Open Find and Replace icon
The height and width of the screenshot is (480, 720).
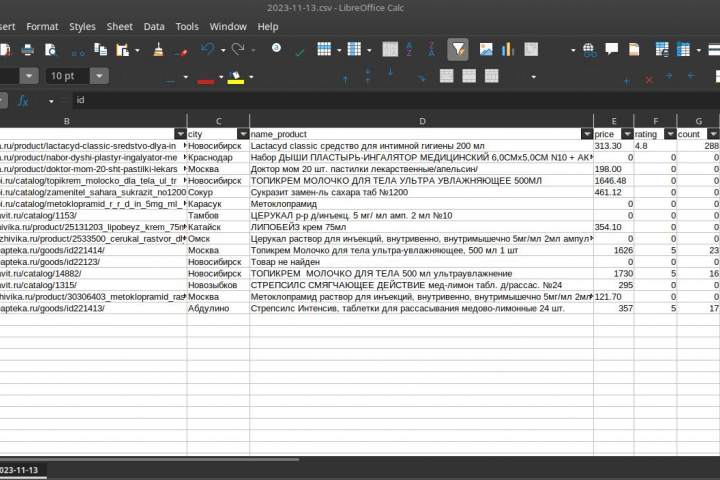tap(276, 48)
